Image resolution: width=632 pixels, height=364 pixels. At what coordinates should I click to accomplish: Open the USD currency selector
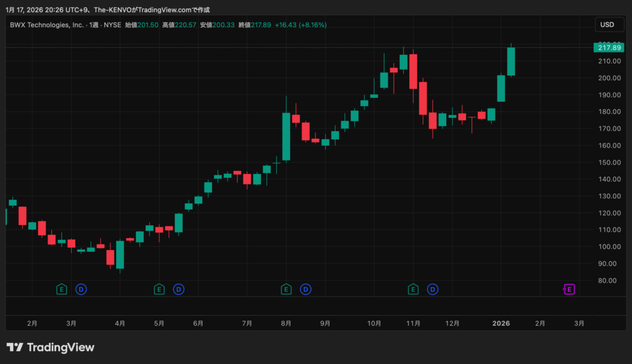(x=607, y=25)
